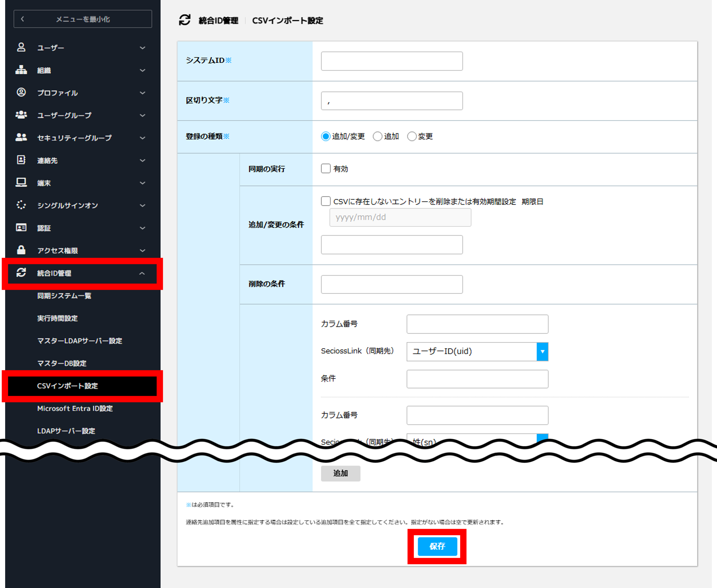717x588 pixels.
Task: Click the grey 追加 add button
Action: [x=340, y=473]
